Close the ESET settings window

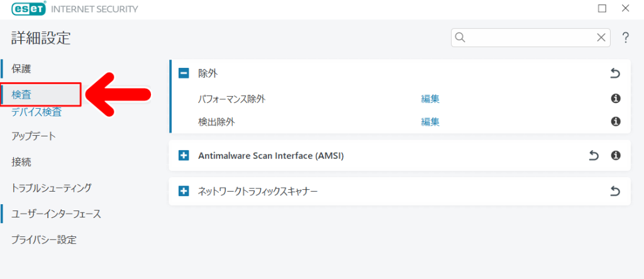(626, 8)
